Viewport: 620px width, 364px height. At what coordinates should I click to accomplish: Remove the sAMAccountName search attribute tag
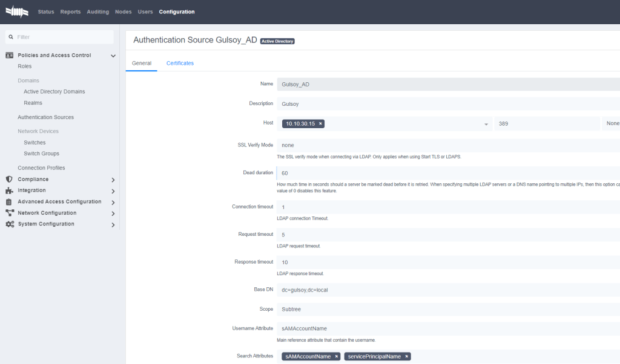click(x=336, y=357)
